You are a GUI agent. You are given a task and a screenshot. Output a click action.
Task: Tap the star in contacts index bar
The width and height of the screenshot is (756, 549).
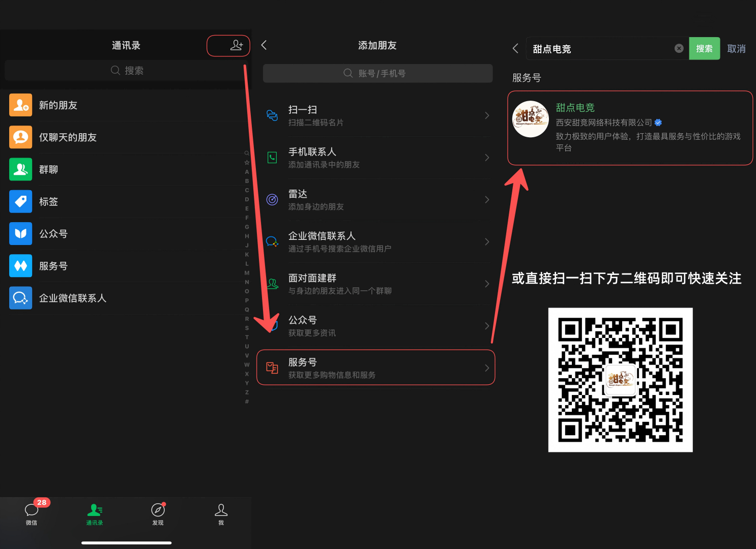[247, 163]
